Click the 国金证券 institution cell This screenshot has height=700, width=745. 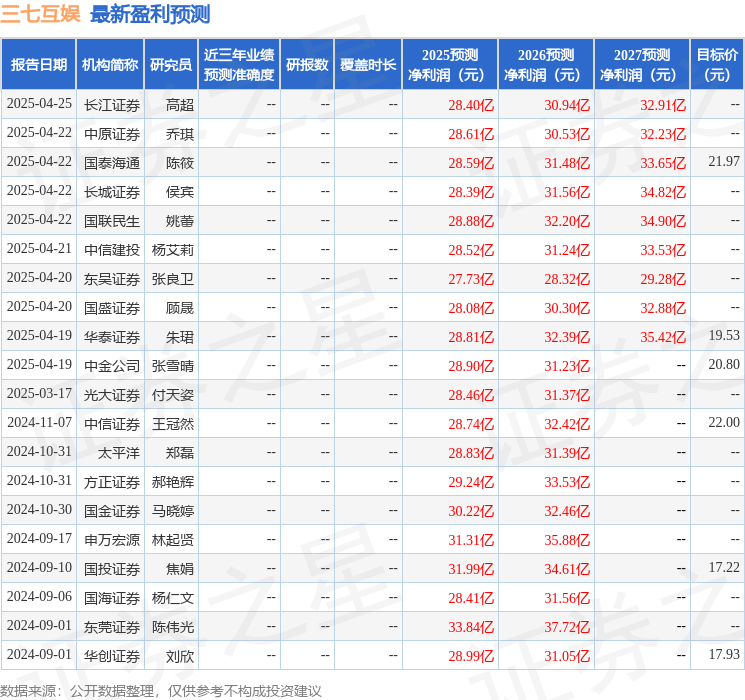(x=112, y=511)
